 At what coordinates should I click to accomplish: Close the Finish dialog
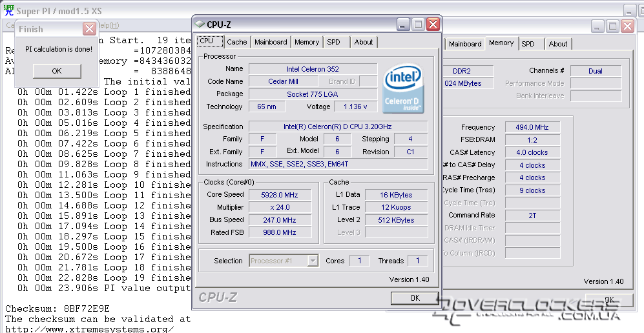click(x=89, y=28)
